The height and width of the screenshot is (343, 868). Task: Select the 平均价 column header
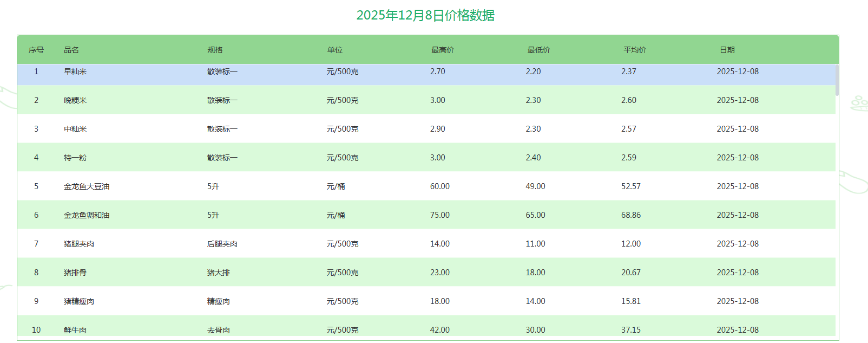(634, 50)
